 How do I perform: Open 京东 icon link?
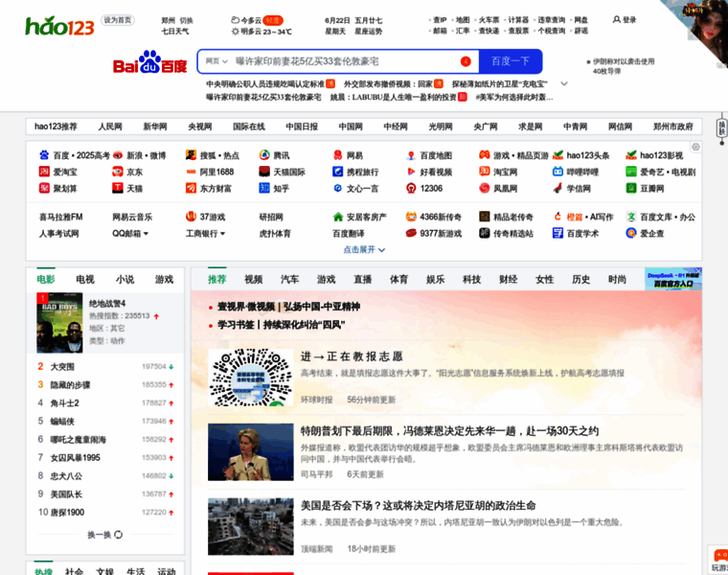tap(118, 172)
